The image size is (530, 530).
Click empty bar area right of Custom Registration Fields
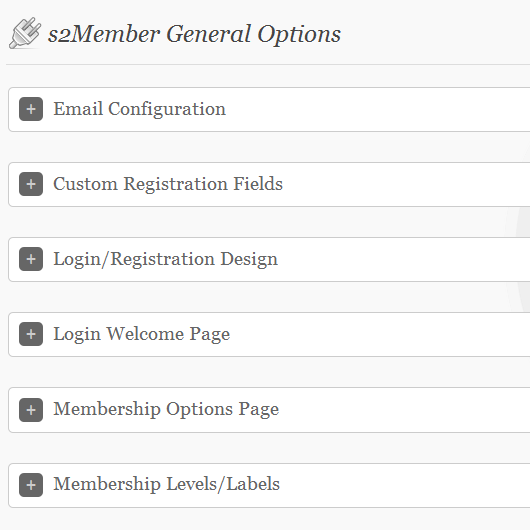click(x=407, y=184)
